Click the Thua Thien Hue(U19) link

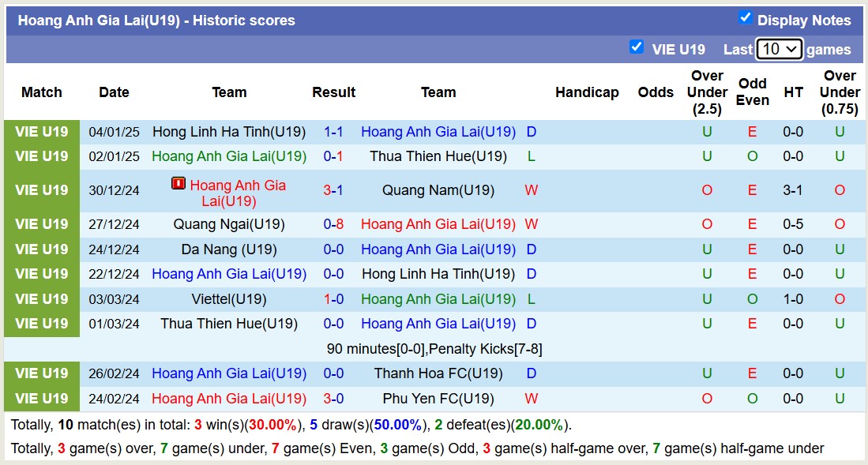438,156
